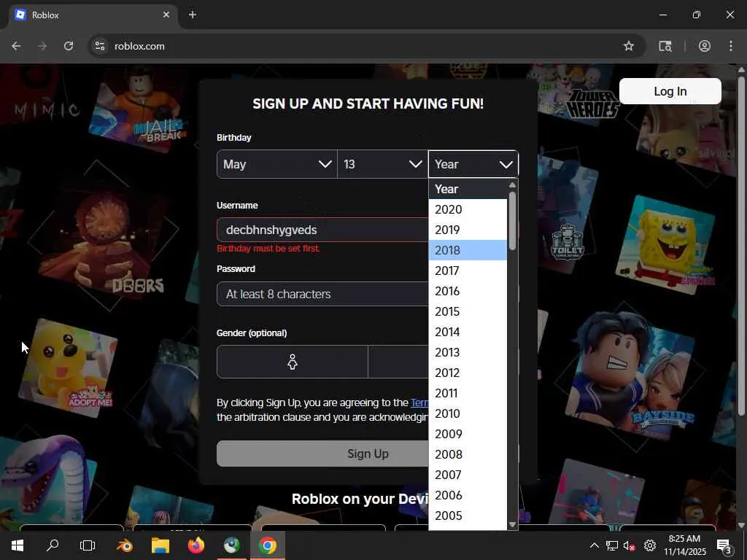Reload the Roblox page
The height and width of the screenshot is (560, 747).
click(x=69, y=46)
